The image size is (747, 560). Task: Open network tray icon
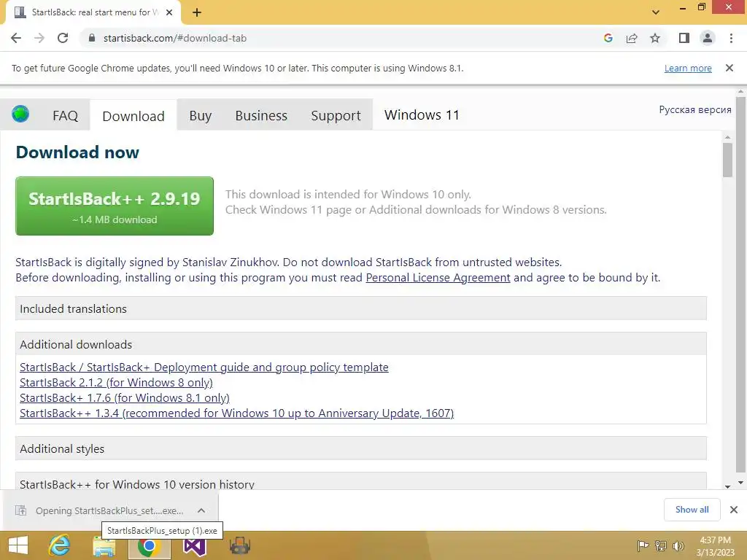tap(661, 545)
